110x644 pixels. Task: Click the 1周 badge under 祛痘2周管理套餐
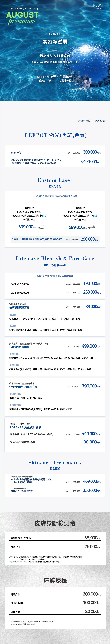pos(13,314)
